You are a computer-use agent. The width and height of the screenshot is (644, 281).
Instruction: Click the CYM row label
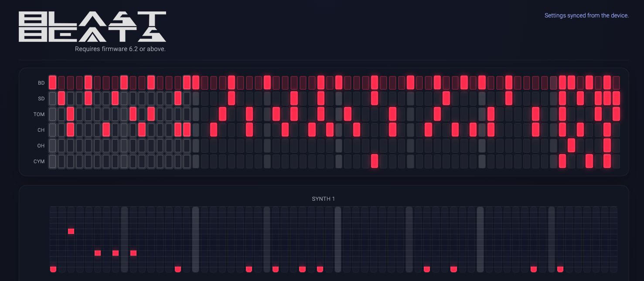[39, 161]
